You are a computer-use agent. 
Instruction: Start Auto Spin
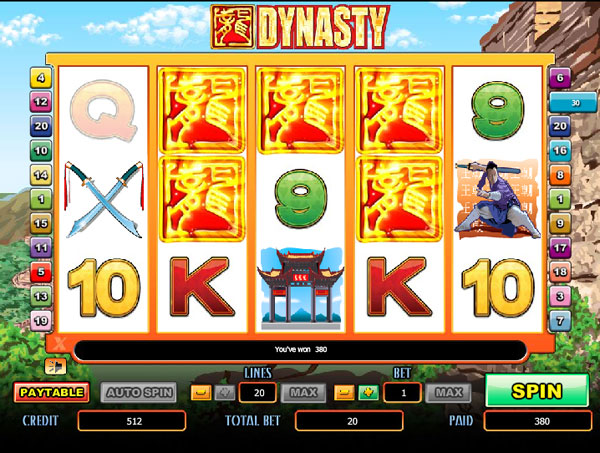[139, 393]
